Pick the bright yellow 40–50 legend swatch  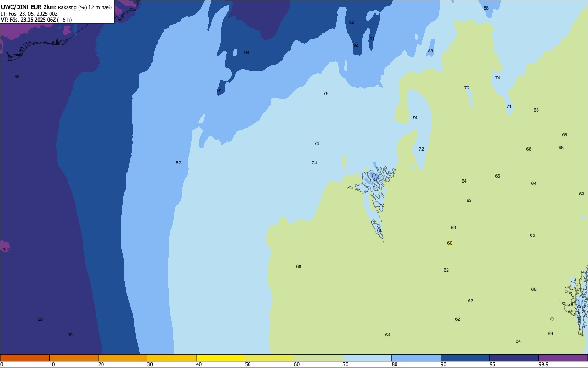pyautogui.click(x=220, y=357)
